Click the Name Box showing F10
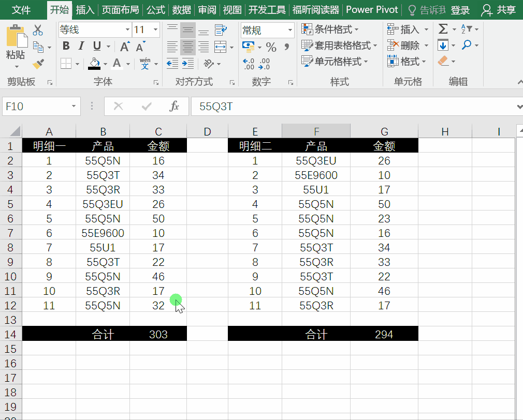This screenshot has width=523, height=420. coord(36,106)
